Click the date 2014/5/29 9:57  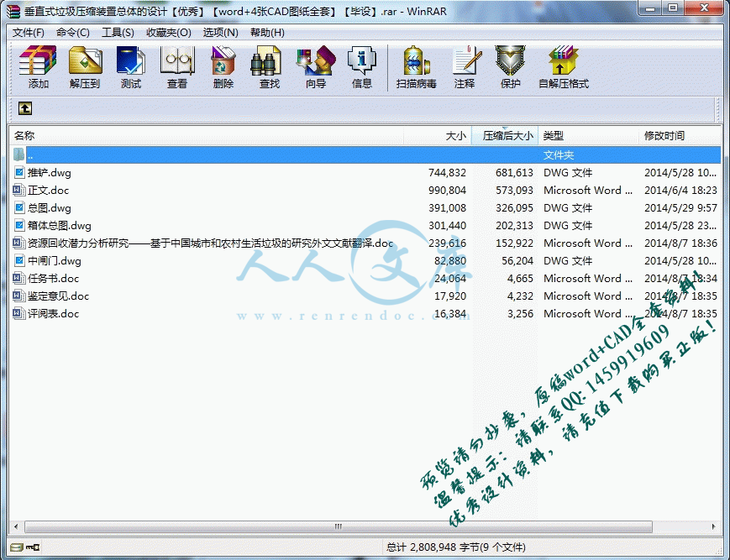(x=680, y=208)
